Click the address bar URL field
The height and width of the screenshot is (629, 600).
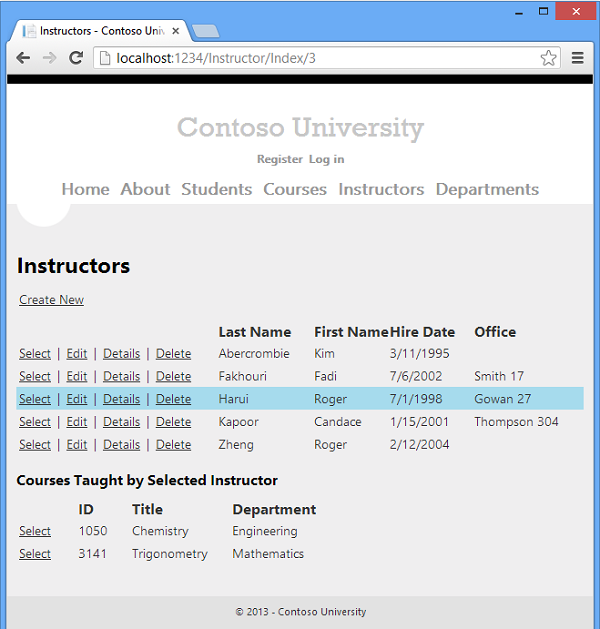tap(320, 58)
